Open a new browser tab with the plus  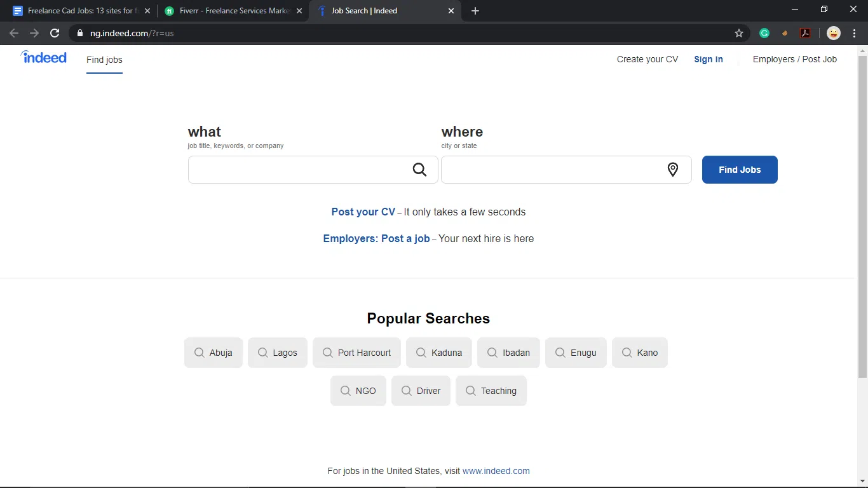pyautogui.click(x=475, y=11)
